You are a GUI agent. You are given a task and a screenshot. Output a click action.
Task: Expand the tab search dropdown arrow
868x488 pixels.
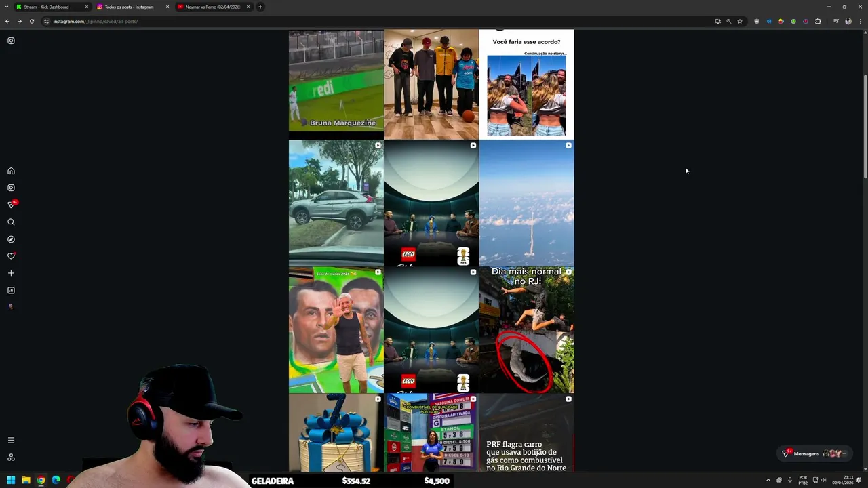pos(7,7)
